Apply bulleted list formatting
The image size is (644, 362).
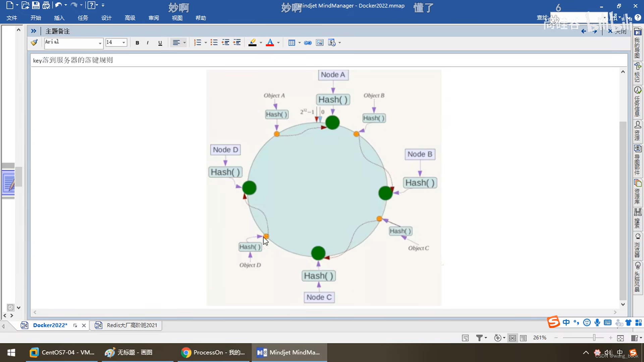click(214, 43)
